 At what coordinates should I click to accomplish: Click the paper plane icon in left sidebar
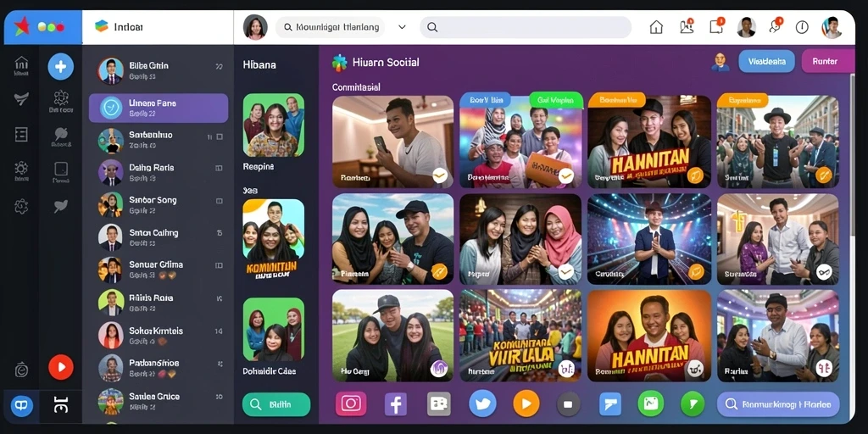tap(21, 99)
